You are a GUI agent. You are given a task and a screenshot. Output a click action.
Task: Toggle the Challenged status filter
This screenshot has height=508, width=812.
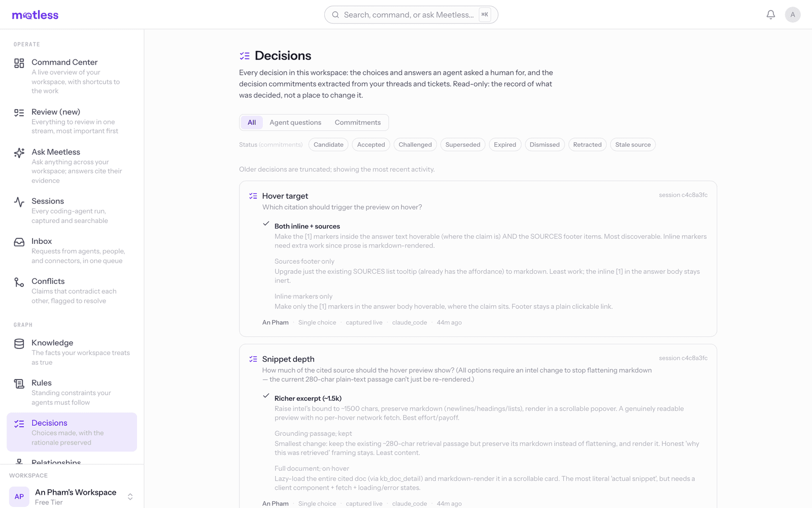415,145
